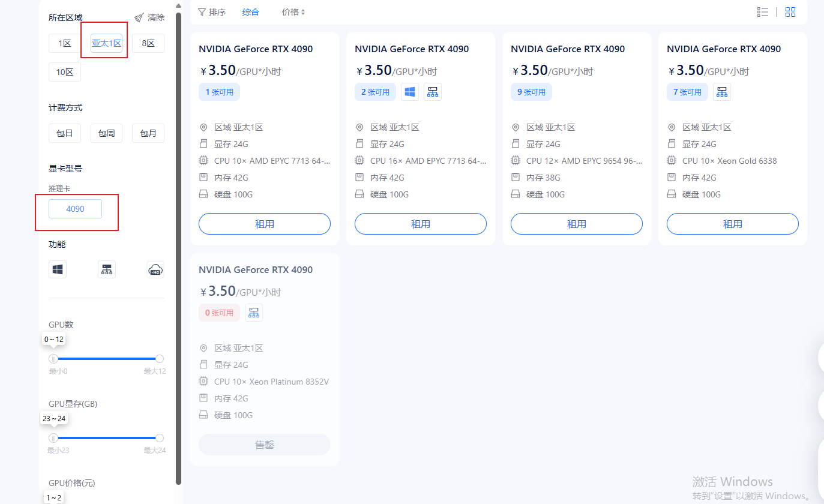Click the left panel vertical scrollbar
Image resolution: width=824 pixels, height=504 pixels.
pyautogui.click(x=178, y=240)
